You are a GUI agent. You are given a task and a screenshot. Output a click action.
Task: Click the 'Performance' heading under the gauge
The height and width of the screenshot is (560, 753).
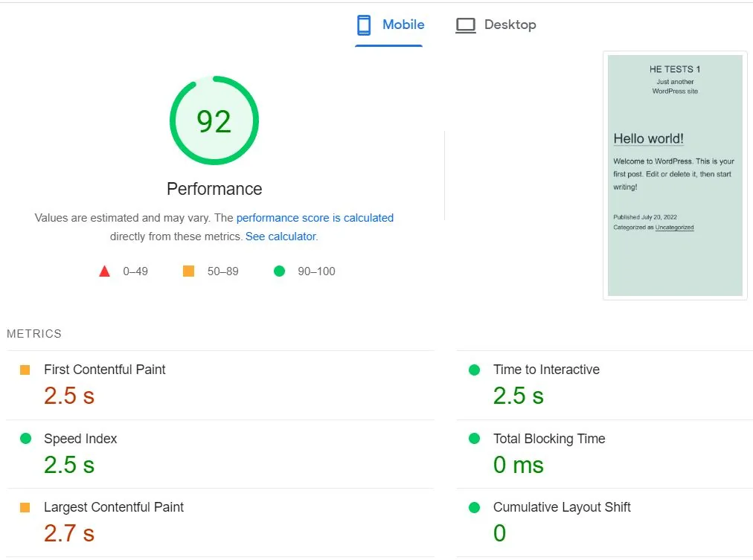[214, 189]
